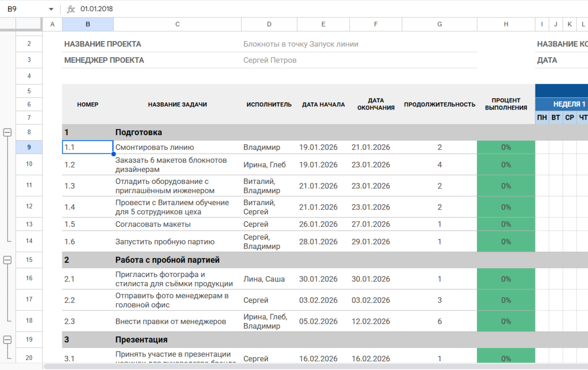Click the select-all corner of the grid
The height and width of the screenshot is (370, 588).
click(29, 24)
